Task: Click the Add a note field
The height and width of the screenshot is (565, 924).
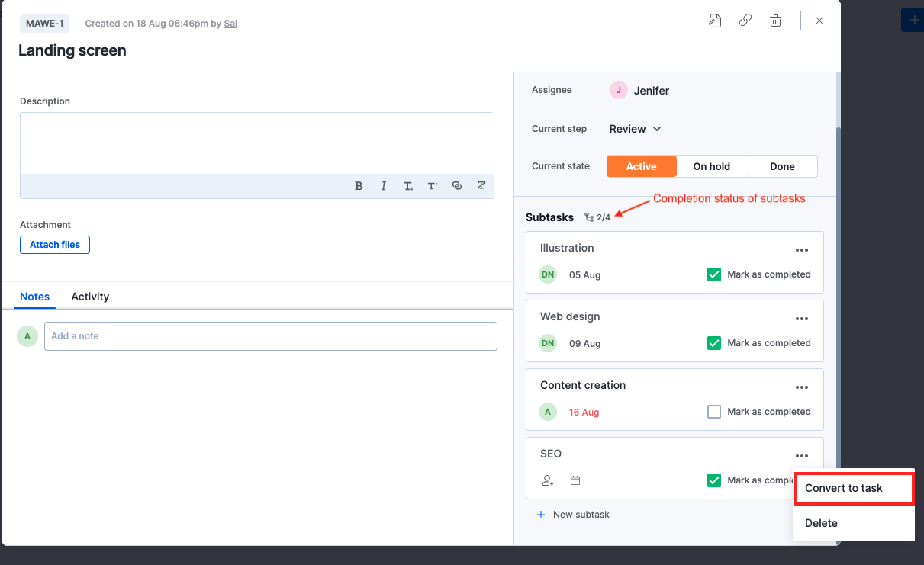Action: click(x=271, y=336)
